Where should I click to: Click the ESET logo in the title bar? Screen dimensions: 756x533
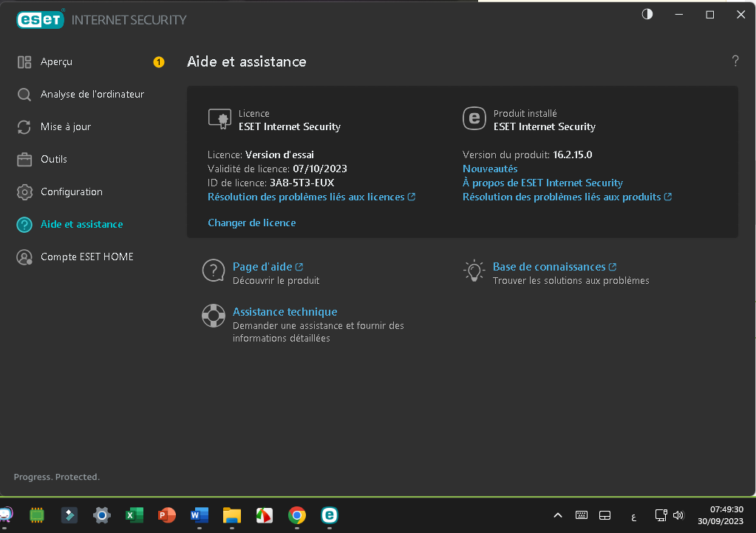coord(40,19)
